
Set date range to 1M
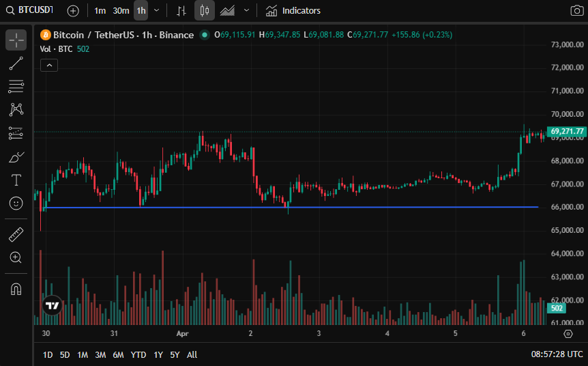pos(83,355)
